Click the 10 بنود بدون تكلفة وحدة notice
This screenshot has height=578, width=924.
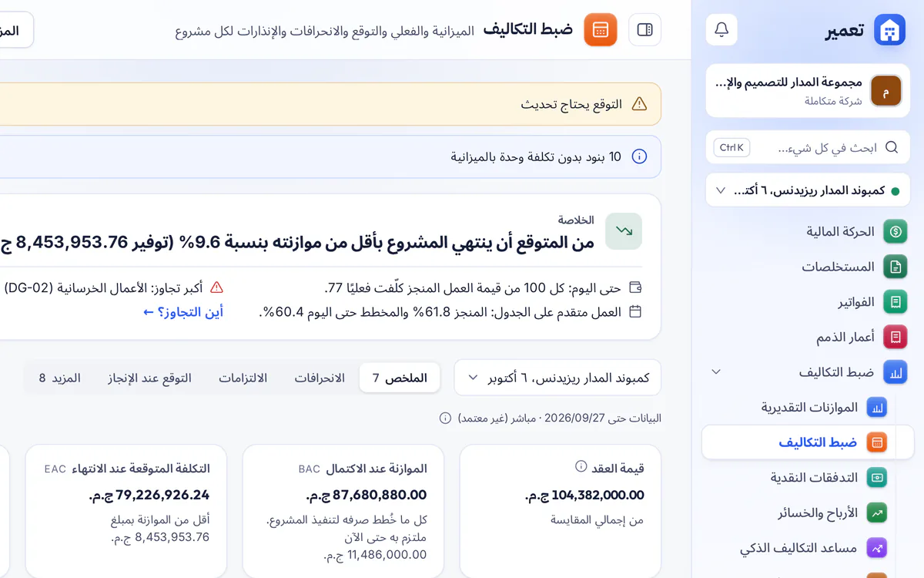[x=330, y=156]
